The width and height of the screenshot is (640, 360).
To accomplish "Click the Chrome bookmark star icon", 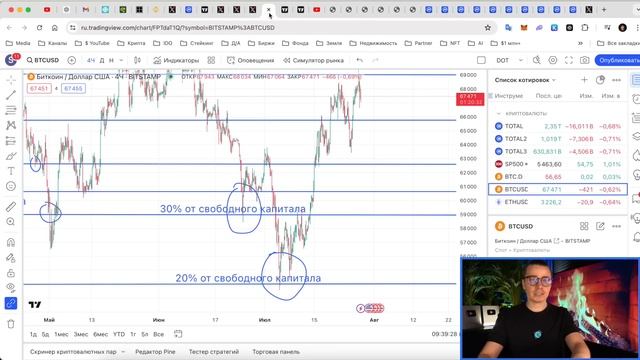I will 488,28.
